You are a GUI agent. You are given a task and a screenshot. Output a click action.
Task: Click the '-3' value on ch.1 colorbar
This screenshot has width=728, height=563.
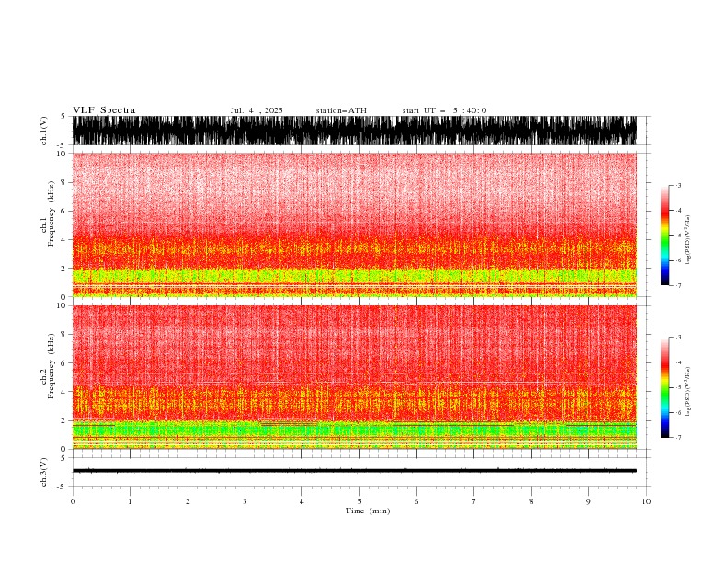pyautogui.click(x=677, y=185)
